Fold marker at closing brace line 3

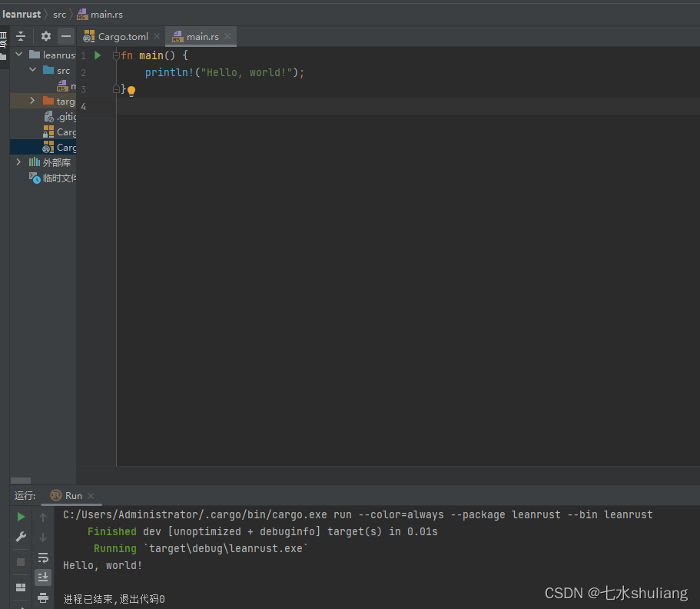(x=116, y=89)
